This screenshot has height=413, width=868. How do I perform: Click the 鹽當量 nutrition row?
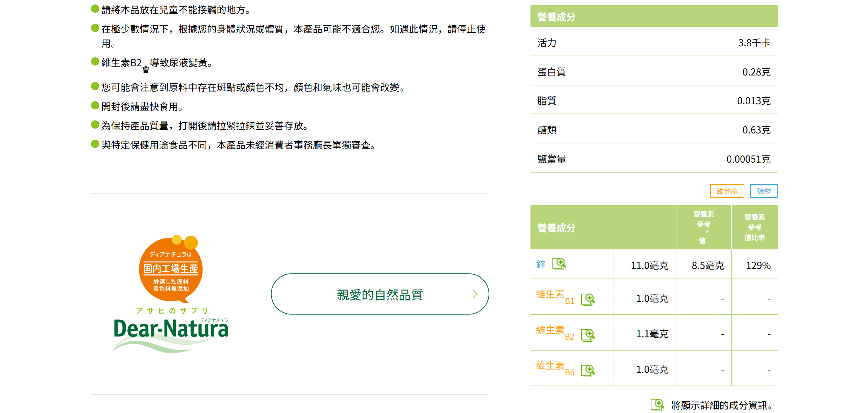pos(654,159)
